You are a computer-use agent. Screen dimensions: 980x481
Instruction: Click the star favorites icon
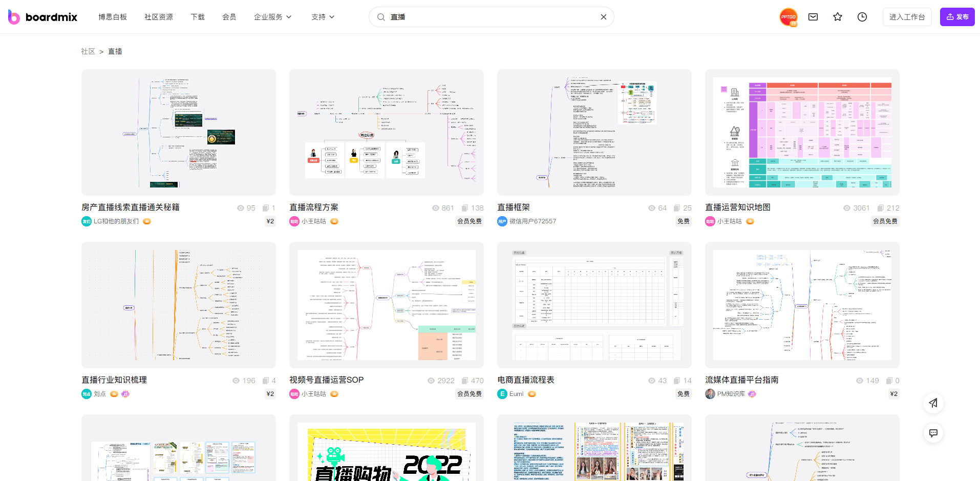pos(838,17)
